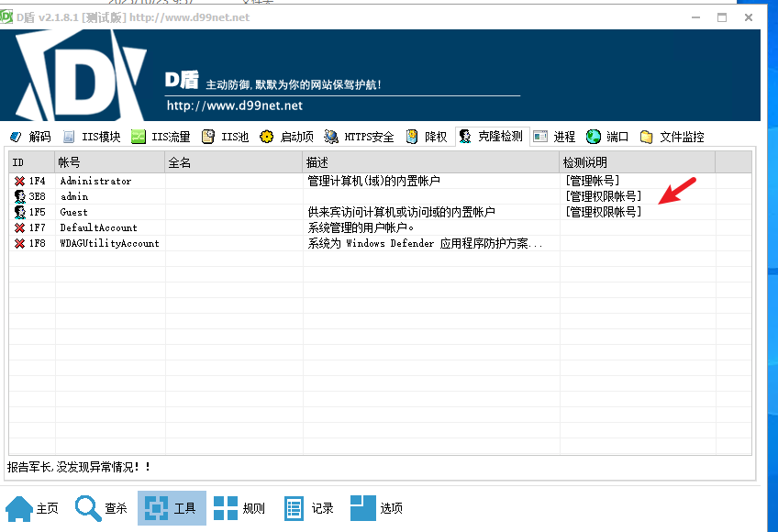The image size is (778, 532).
Task: Click status message 报告军长,没发现异常情况
Action: (x=79, y=467)
